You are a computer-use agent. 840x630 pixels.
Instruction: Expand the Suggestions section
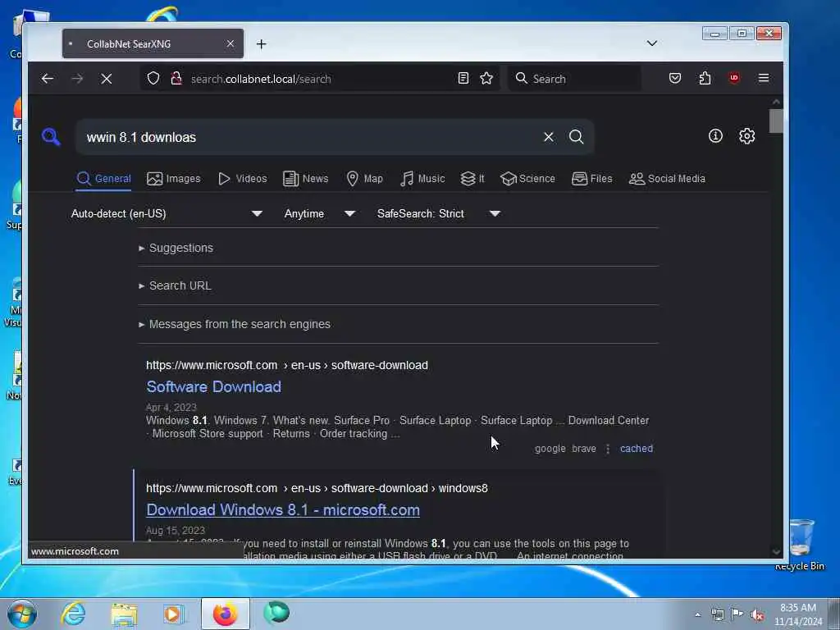tap(176, 248)
